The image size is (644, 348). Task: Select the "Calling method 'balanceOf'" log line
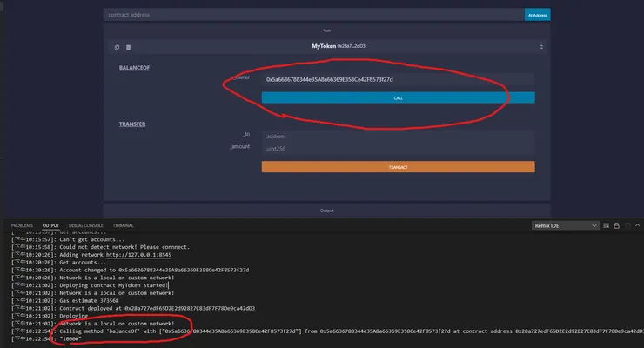[x=327, y=331]
